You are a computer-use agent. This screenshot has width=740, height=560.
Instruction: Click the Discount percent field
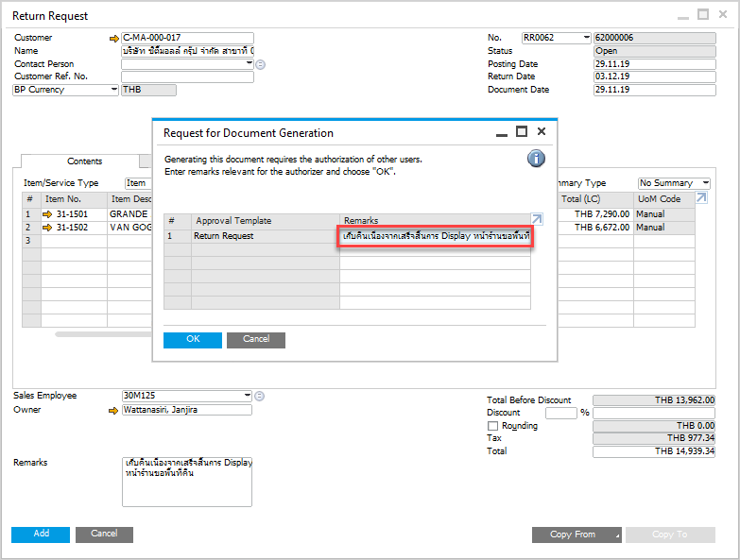[x=561, y=413]
